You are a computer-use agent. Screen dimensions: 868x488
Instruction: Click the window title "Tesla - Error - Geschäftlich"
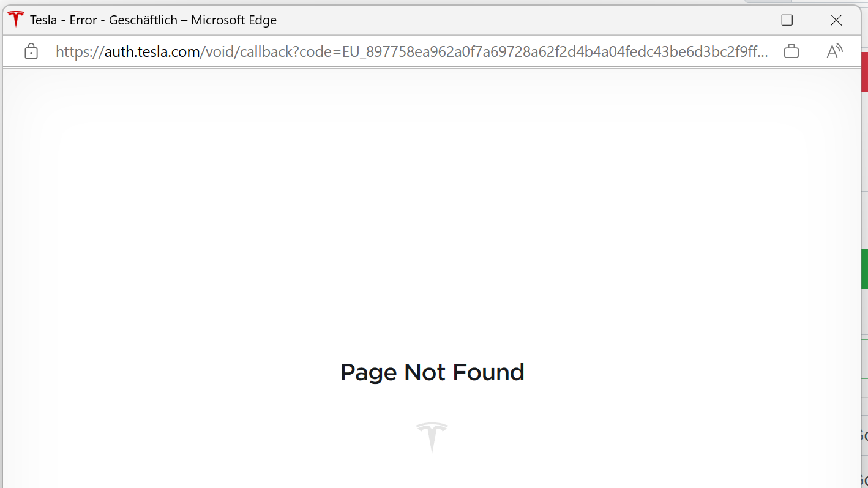153,20
